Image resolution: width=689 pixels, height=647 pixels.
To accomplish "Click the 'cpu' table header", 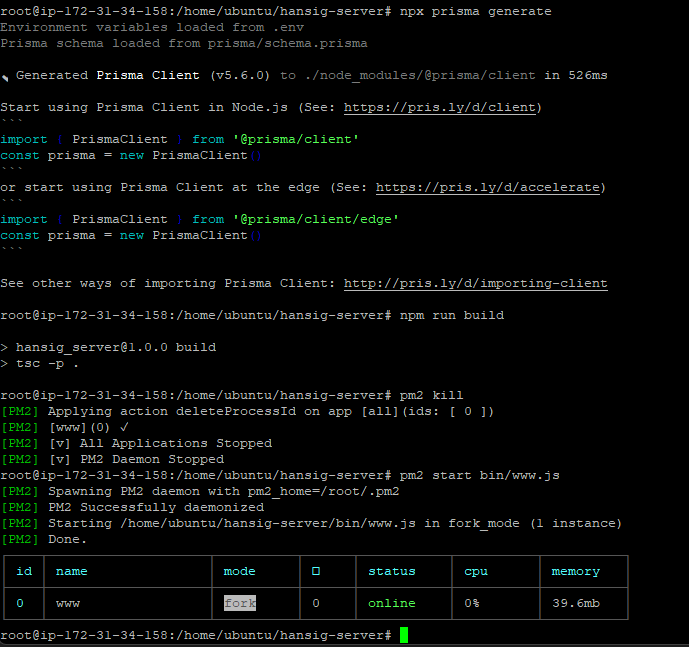I will [x=476, y=571].
